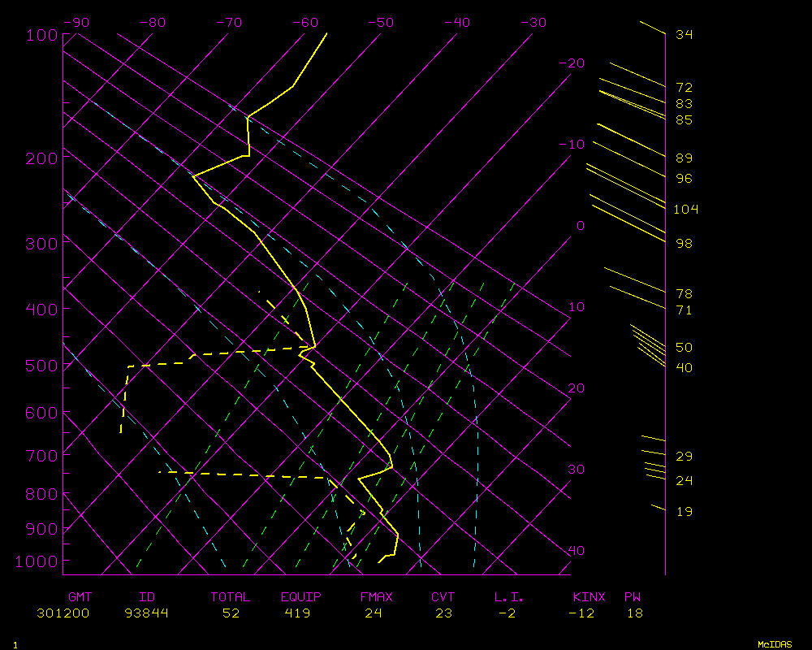Click the PW value 18
Image resolution: width=812 pixels, height=650 pixels.
pos(635,613)
